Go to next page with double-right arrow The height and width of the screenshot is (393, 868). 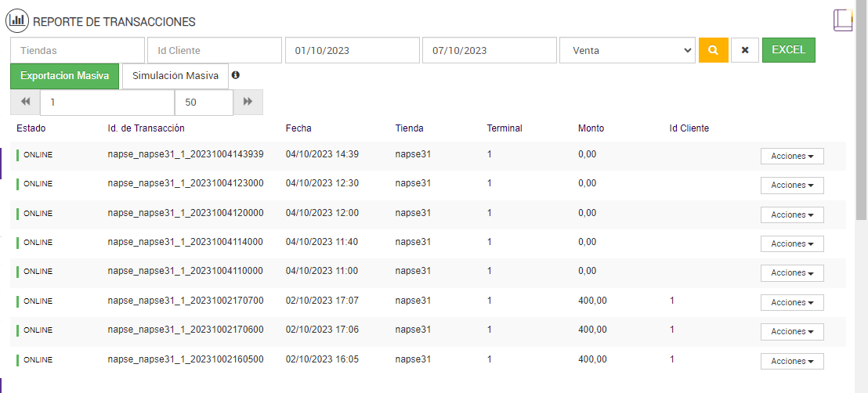coord(248,102)
